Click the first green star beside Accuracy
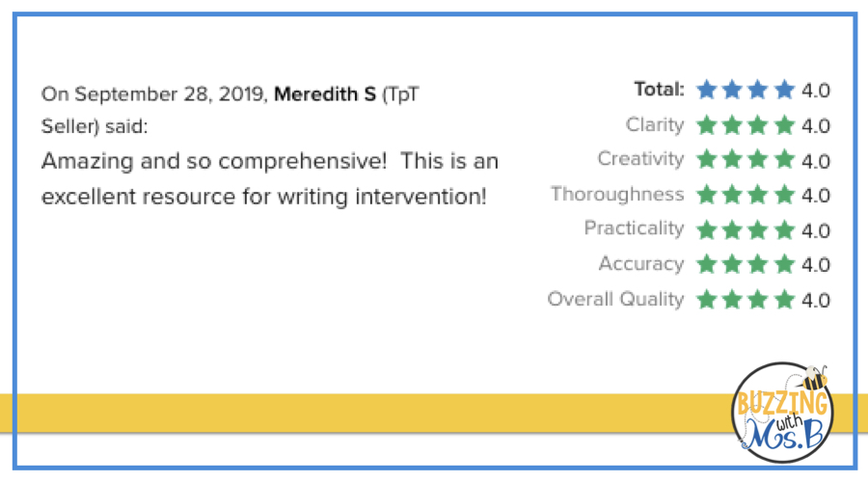 (707, 264)
